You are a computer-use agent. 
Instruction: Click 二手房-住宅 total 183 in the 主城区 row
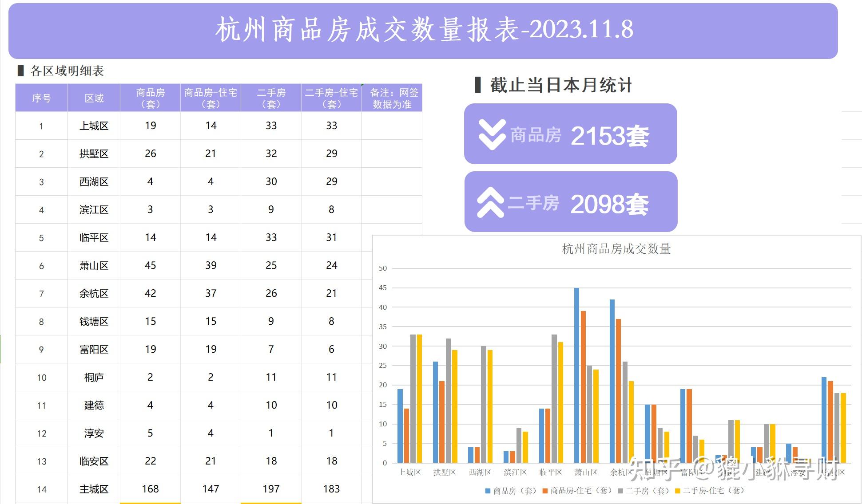[332, 489]
